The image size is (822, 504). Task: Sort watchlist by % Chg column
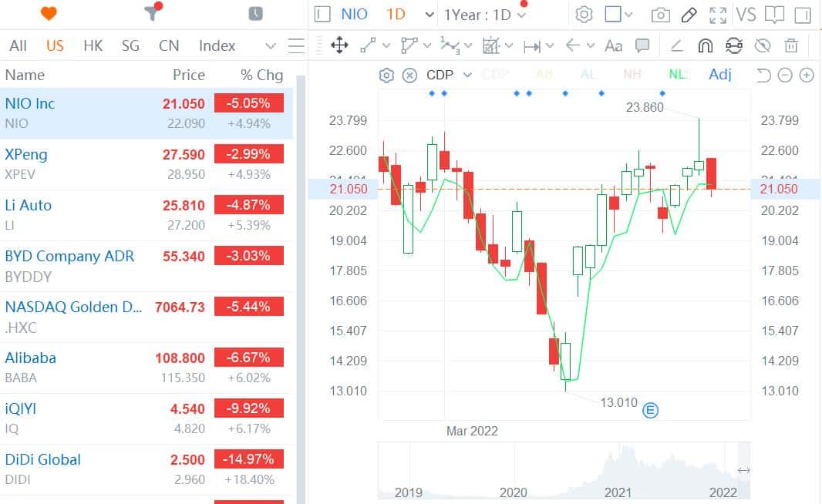point(261,75)
